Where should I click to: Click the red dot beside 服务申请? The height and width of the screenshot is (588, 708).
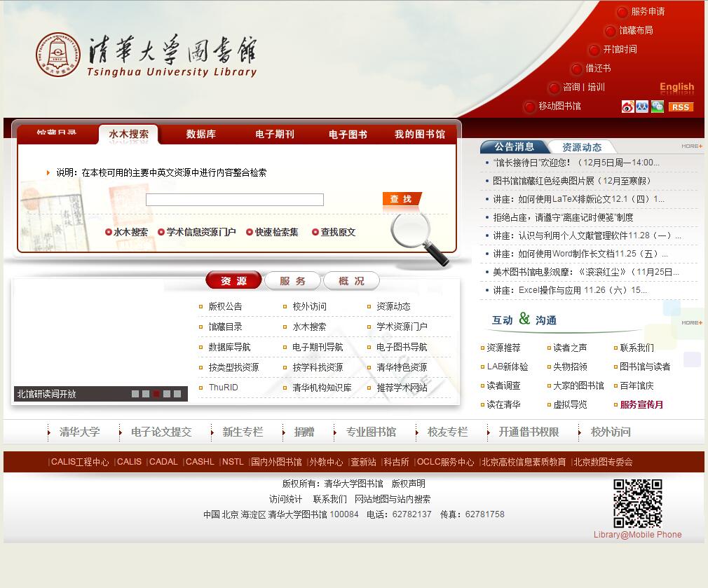coord(622,12)
